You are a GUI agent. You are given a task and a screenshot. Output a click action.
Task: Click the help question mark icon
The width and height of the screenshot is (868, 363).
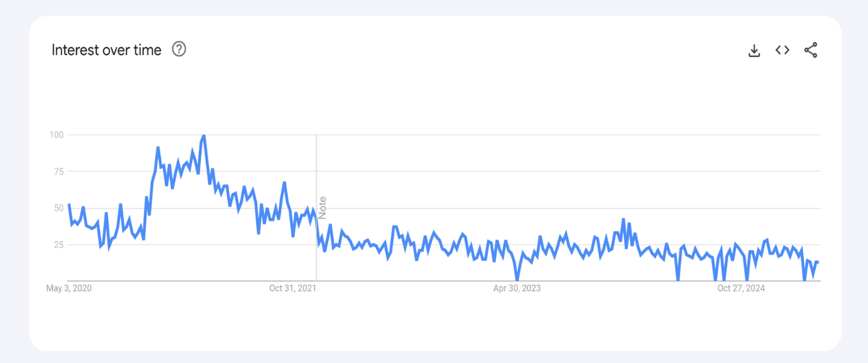click(x=179, y=49)
